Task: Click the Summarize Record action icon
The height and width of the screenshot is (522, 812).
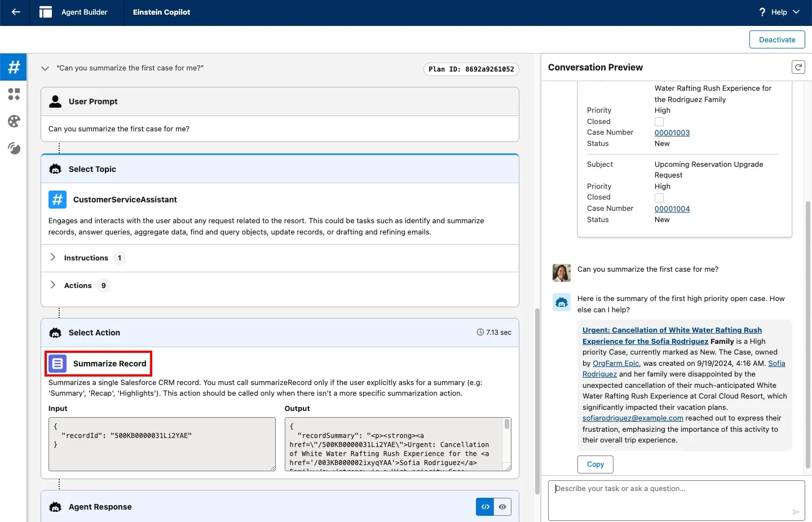Action: [x=58, y=364]
